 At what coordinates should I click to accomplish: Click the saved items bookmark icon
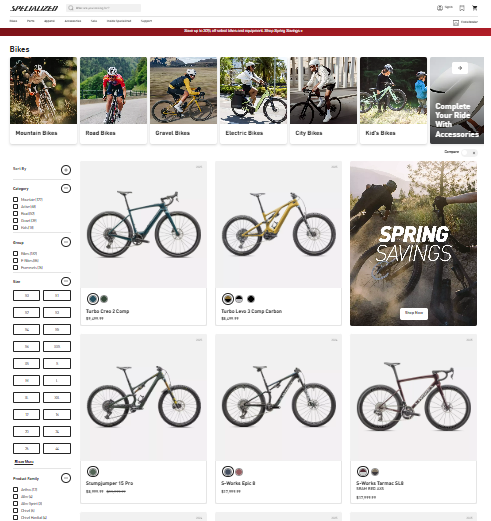[462, 8]
